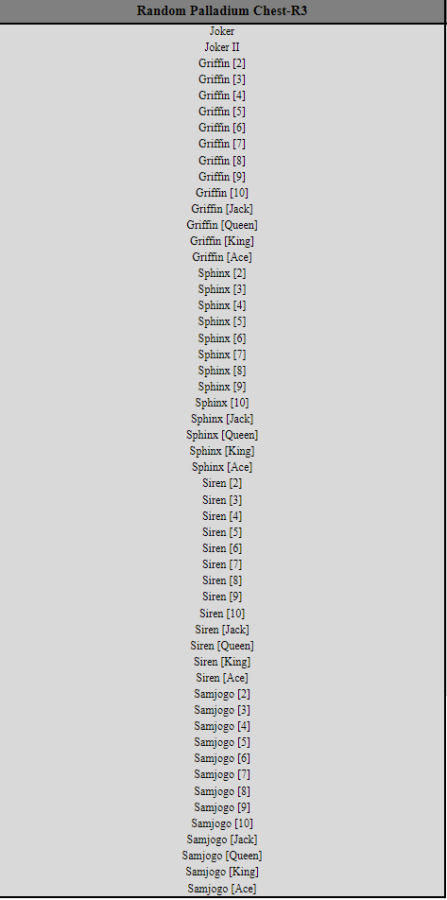Click the Griffin [2] row
447x900 pixels.
[222, 63]
